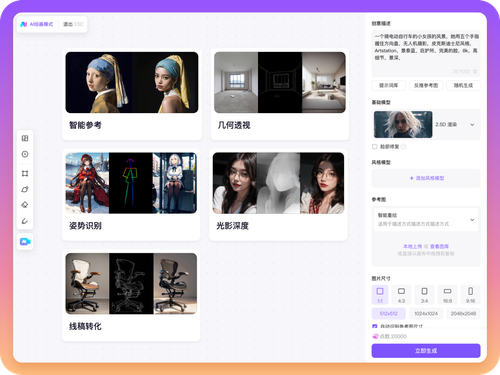Open the 几何透视 card
500x375 pixels.
(280, 94)
